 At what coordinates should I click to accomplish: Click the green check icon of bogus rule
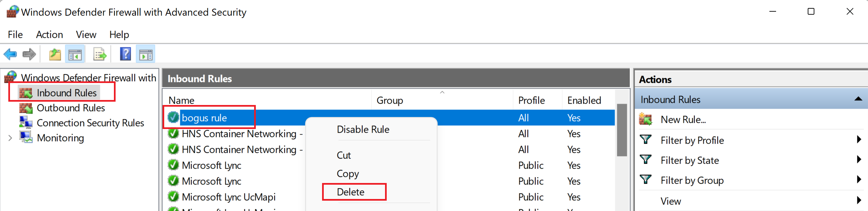coord(173,118)
